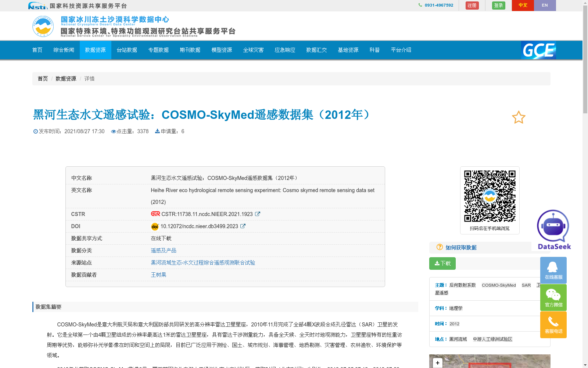Viewport: 588px width, 368px height.
Task: Open 数据汇交 menu item
Action: [x=316, y=50]
